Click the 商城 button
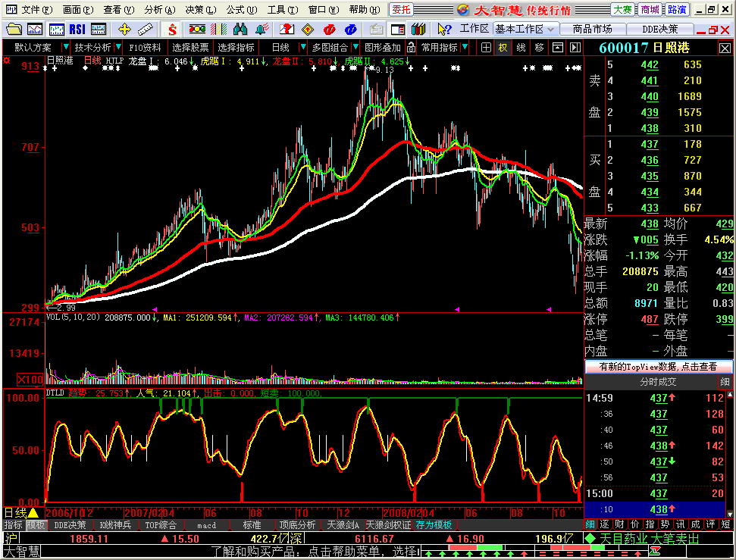The height and width of the screenshot is (560, 736). pyautogui.click(x=650, y=9)
